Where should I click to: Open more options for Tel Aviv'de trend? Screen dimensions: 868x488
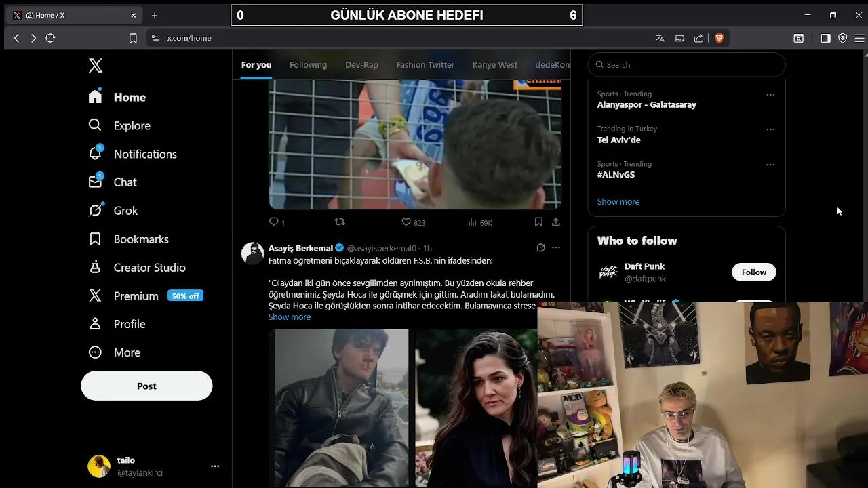click(x=770, y=129)
